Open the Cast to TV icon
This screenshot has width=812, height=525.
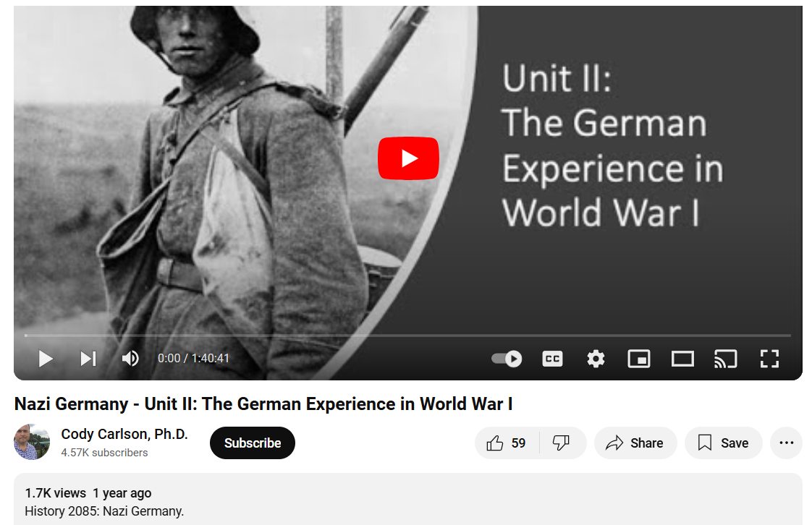[x=726, y=359]
